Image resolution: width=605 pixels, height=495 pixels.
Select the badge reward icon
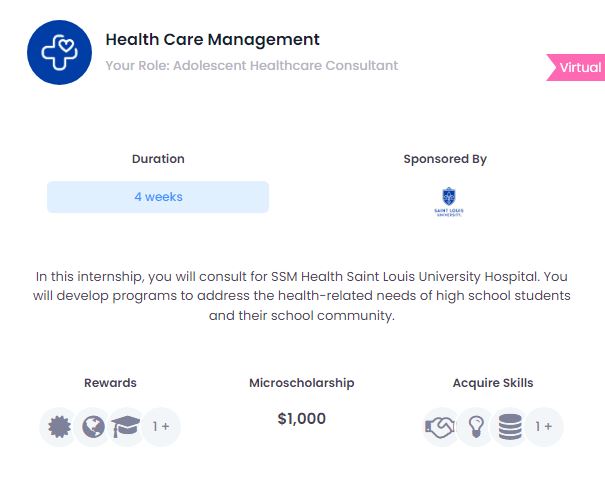(x=59, y=427)
